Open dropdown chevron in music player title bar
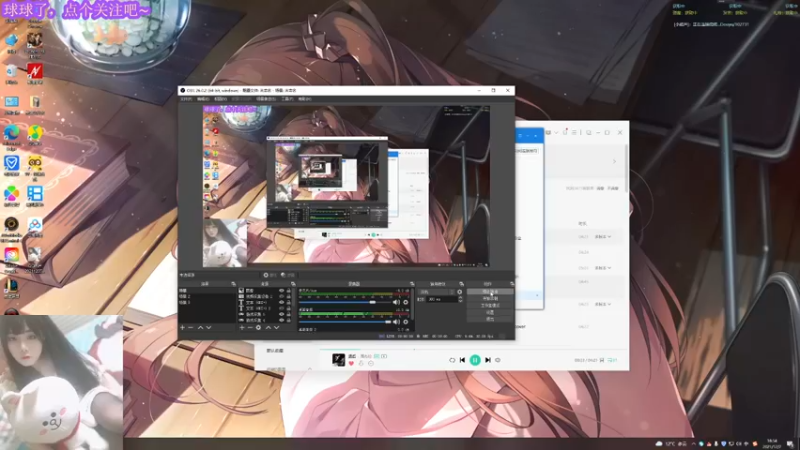Screen dimensions: 800x450 [556, 132]
